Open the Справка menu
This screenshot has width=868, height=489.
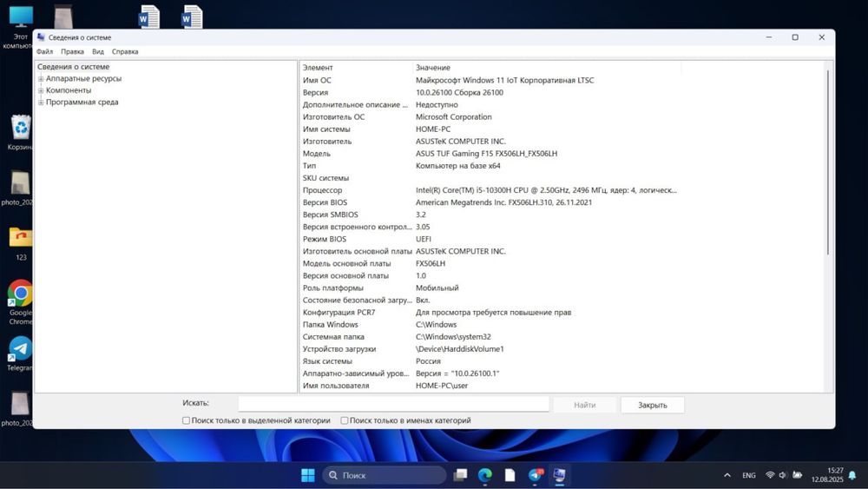pyautogui.click(x=125, y=51)
